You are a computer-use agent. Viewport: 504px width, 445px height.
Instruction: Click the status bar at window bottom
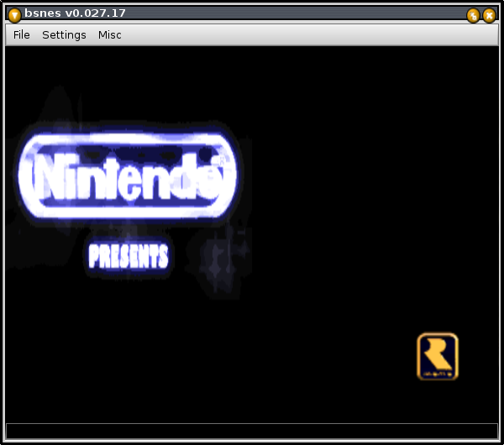point(252,432)
